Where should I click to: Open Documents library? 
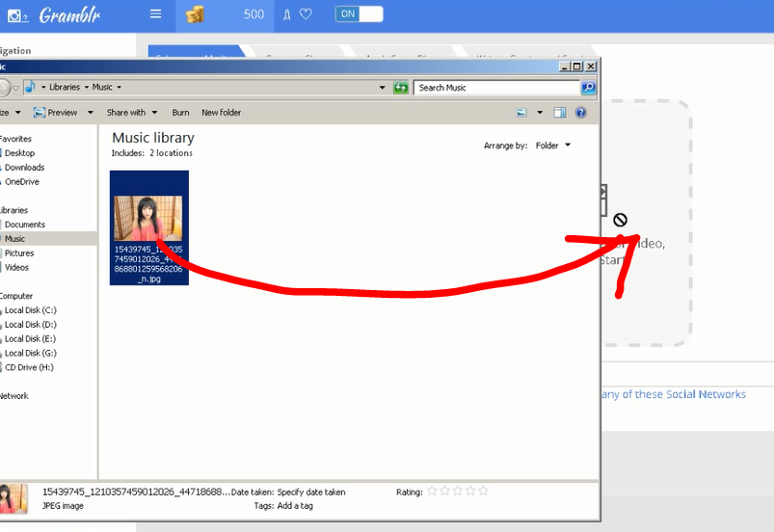25,225
